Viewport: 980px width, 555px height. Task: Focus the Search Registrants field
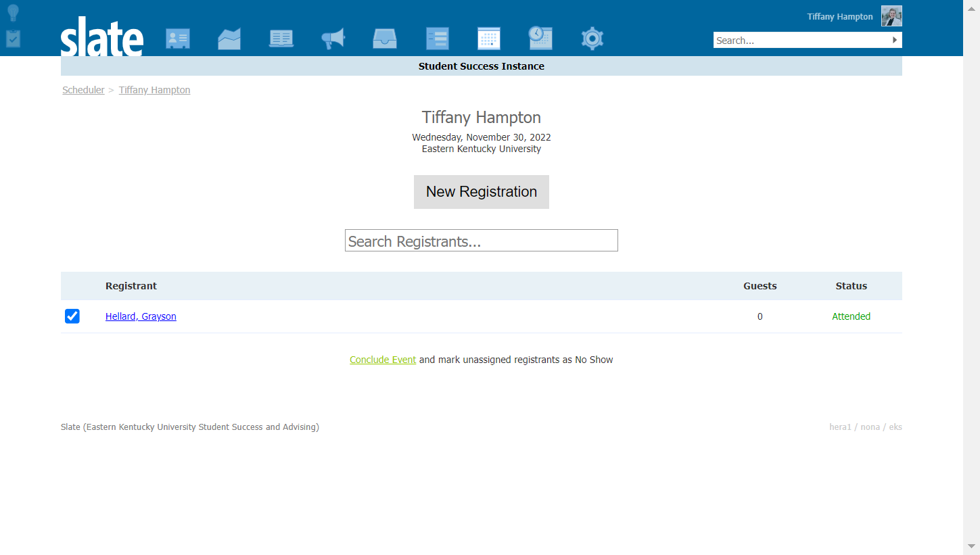click(482, 241)
